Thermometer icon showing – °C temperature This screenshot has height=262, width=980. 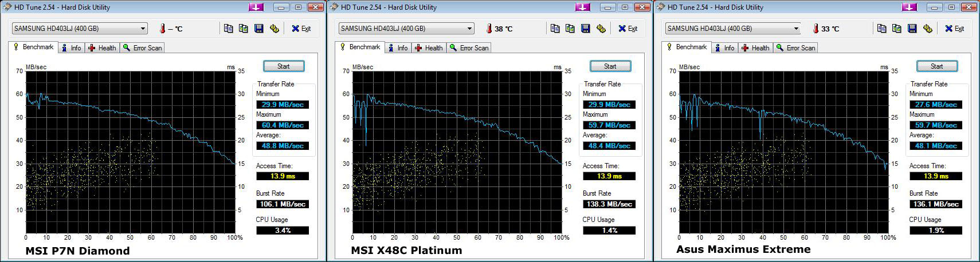[x=162, y=29]
